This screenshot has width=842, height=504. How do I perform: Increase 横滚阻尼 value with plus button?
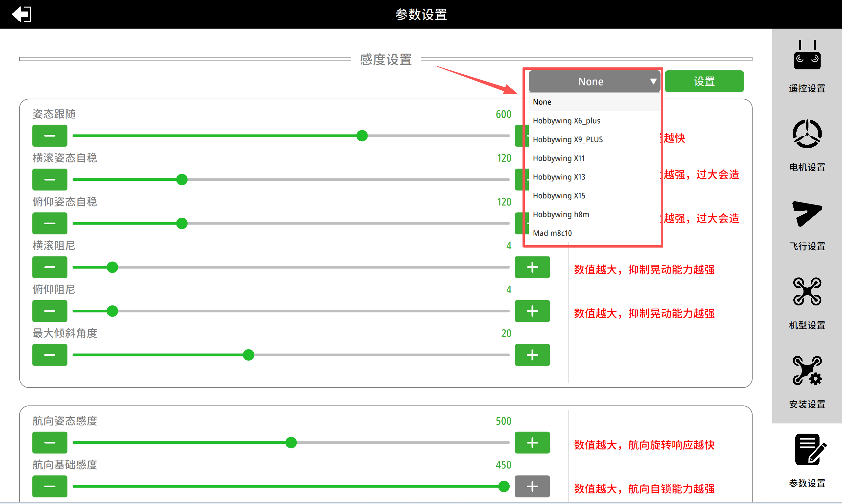[532, 267]
